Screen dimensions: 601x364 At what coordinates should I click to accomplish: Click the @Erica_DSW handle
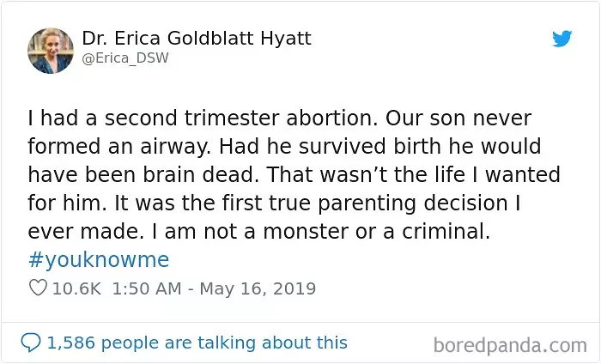[x=125, y=58]
